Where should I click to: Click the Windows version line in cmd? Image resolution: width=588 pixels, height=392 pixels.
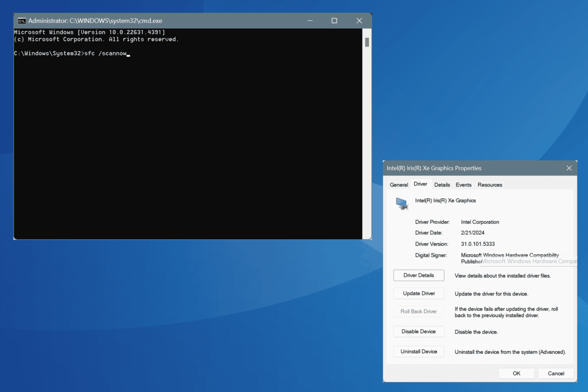(90, 32)
